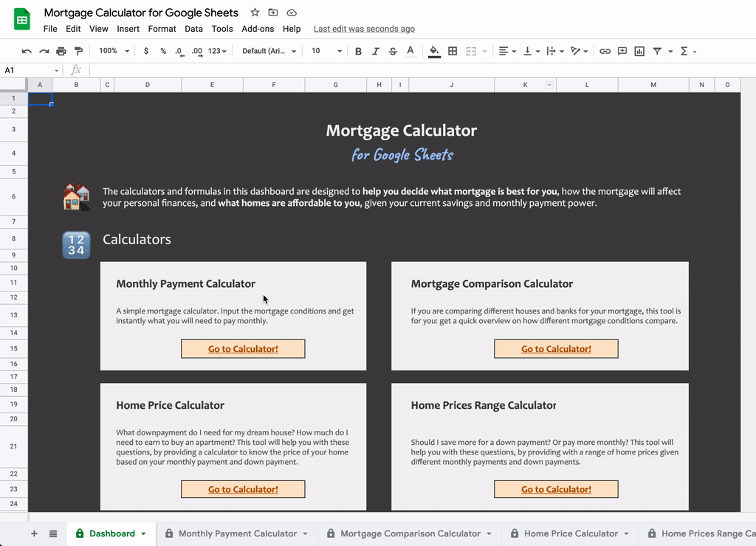This screenshot has height=546, width=756.
Task: Open the Tools menu
Action: (222, 29)
